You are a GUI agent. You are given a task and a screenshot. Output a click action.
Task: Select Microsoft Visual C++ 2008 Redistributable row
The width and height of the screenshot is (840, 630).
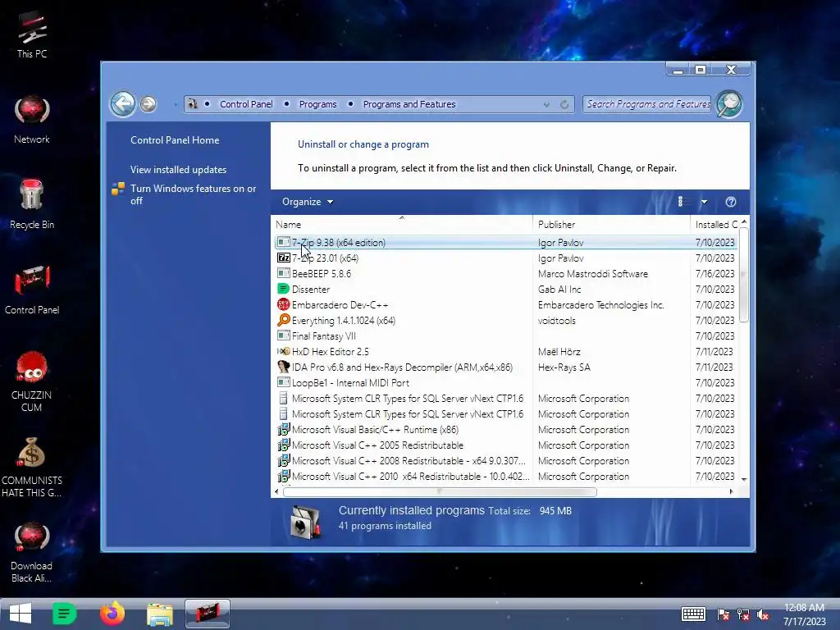pos(505,460)
